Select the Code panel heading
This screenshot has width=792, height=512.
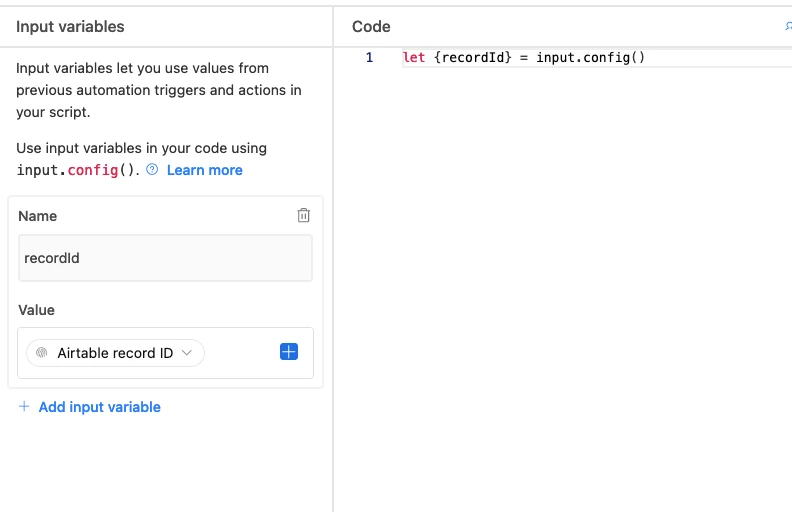coord(371,26)
